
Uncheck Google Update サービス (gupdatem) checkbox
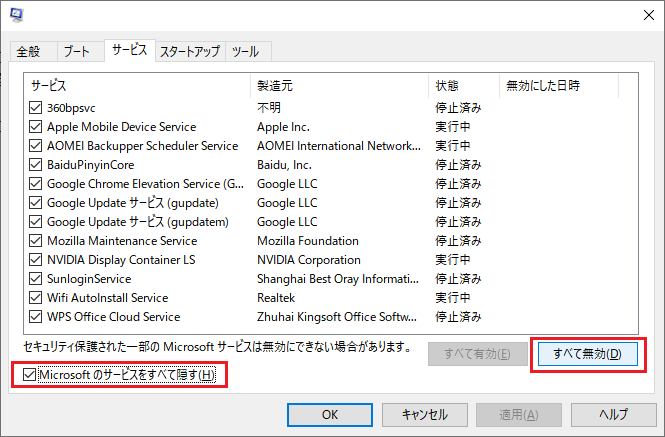[x=36, y=222]
